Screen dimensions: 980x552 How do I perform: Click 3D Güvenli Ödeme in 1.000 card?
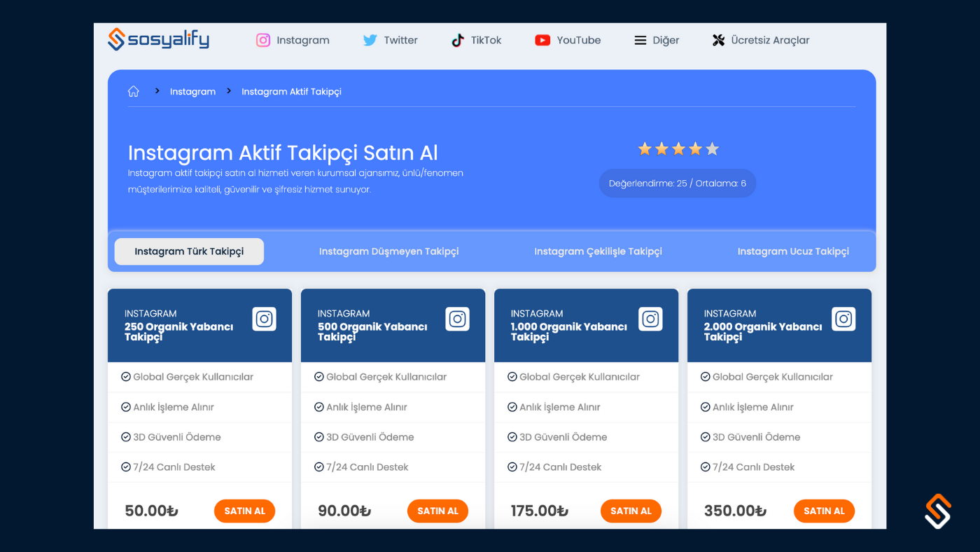coord(563,437)
